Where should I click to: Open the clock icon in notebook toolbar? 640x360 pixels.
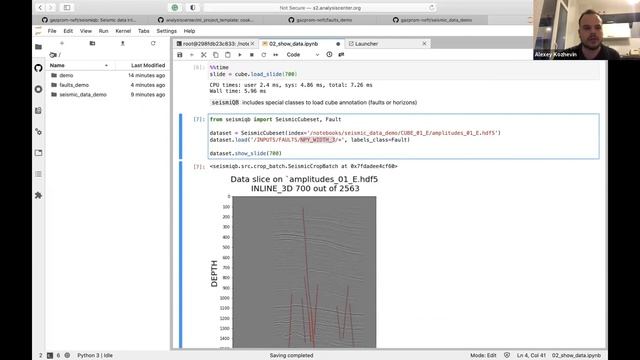[329, 54]
